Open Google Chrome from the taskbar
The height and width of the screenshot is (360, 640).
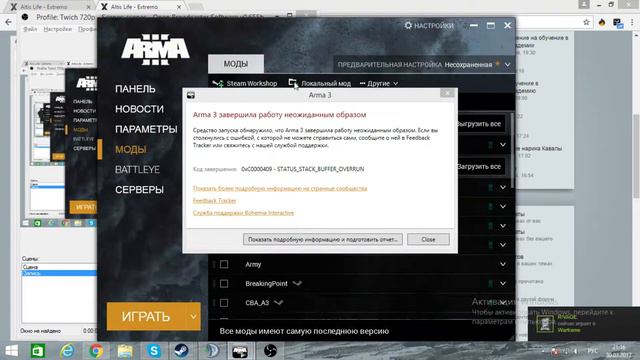(96, 351)
